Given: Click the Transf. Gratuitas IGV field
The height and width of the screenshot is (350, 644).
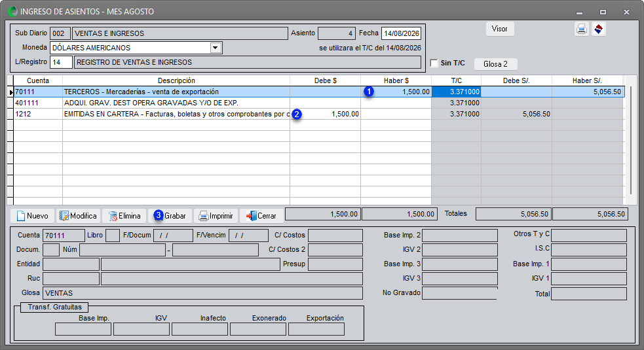Looking at the screenshot, I should tap(142, 329).
